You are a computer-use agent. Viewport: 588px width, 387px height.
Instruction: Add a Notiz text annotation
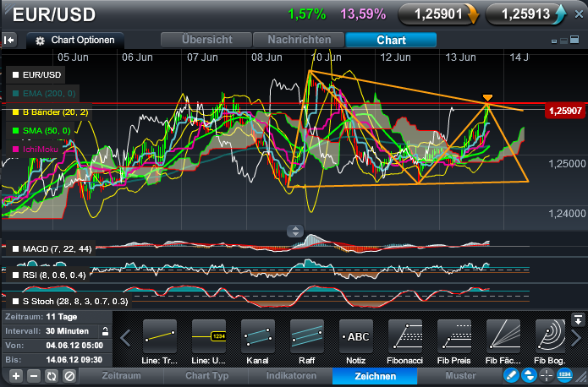pyautogui.click(x=356, y=336)
